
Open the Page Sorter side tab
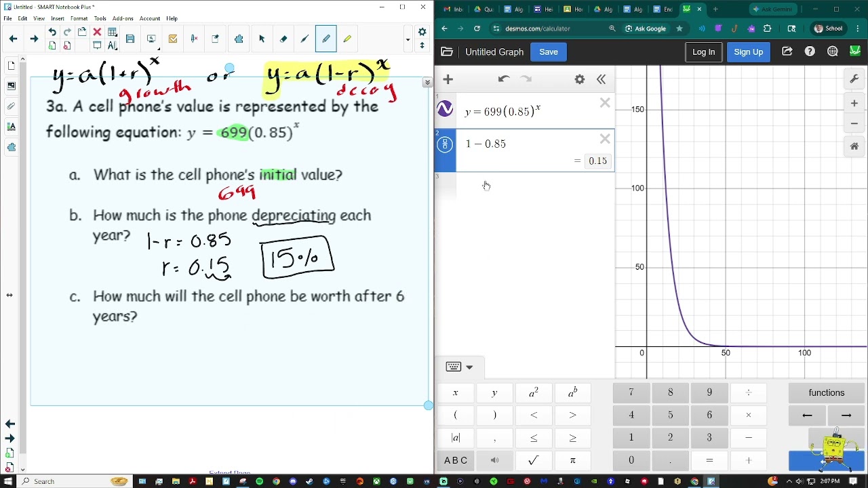(11, 66)
